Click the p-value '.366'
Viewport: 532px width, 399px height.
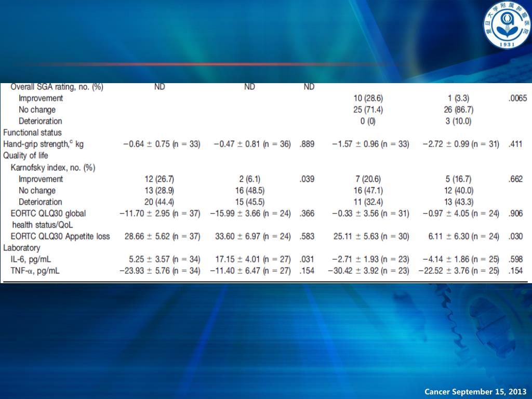(307, 214)
